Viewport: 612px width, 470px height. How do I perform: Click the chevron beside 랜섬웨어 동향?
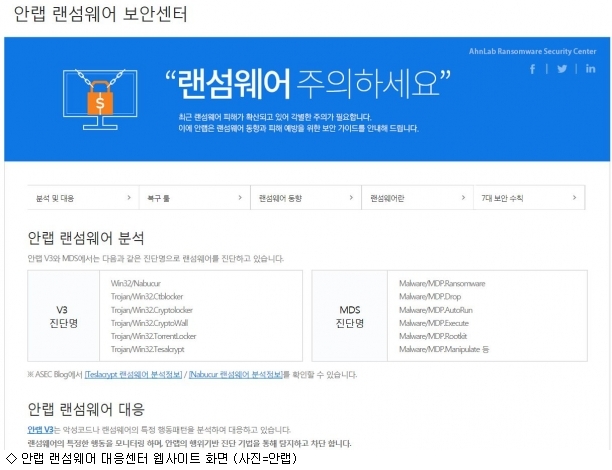[351, 198]
